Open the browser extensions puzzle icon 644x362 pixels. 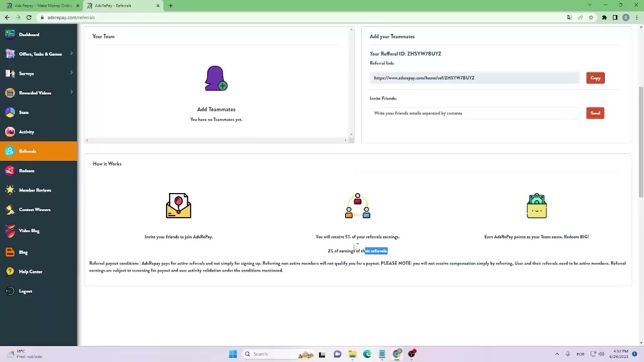(604, 17)
